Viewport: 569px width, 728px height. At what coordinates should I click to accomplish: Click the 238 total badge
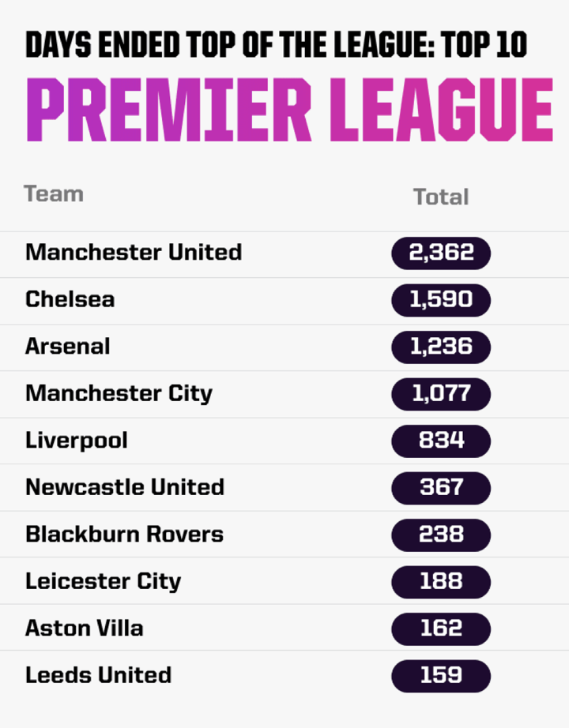click(441, 534)
